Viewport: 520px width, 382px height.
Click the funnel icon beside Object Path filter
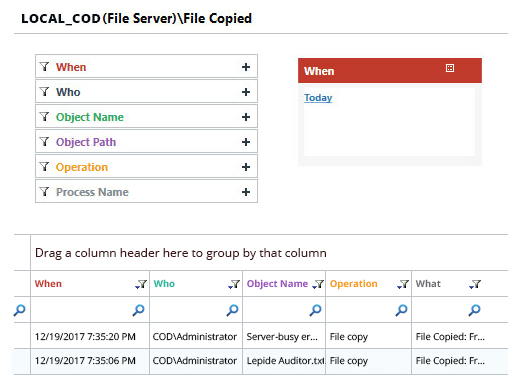tap(44, 141)
